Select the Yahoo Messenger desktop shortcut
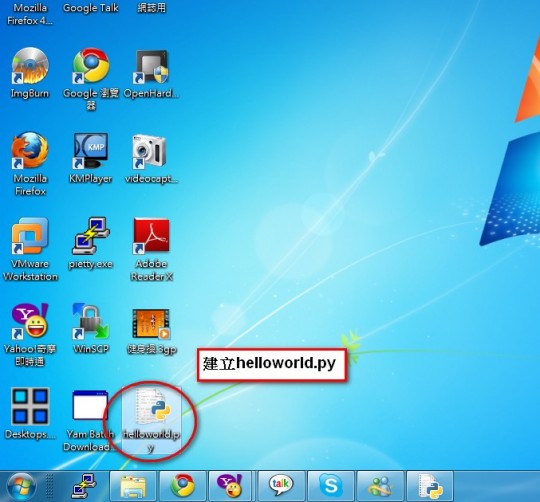 point(30,335)
